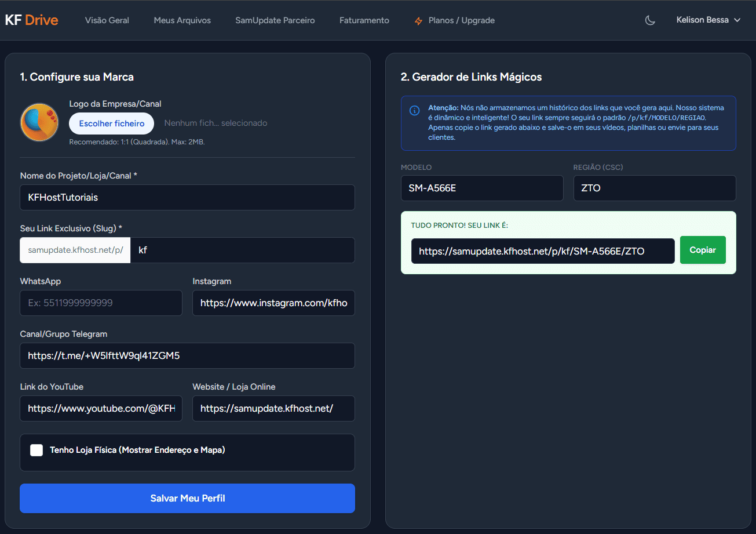756x534 pixels.
Task: Click the KF Drive logo
Action: click(x=31, y=20)
